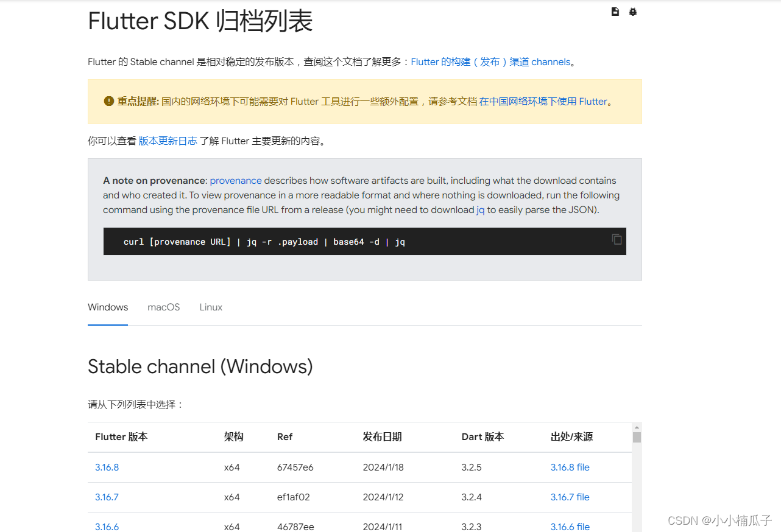Click the 重点提醒 bold label
The height and width of the screenshot is (532, 781).
(x=138, y=102)
